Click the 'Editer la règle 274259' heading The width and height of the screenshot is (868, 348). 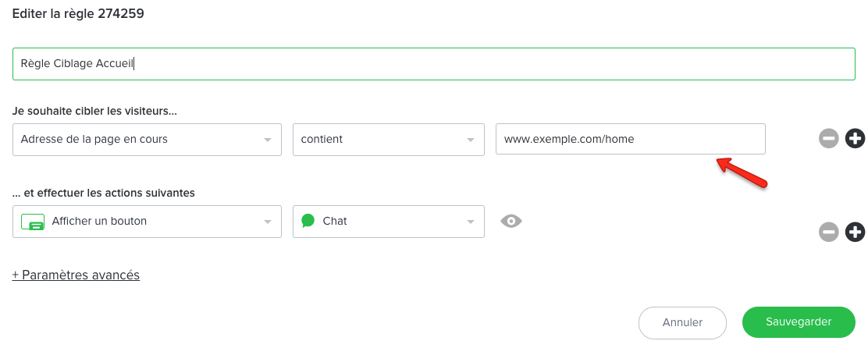coord(78,13)
